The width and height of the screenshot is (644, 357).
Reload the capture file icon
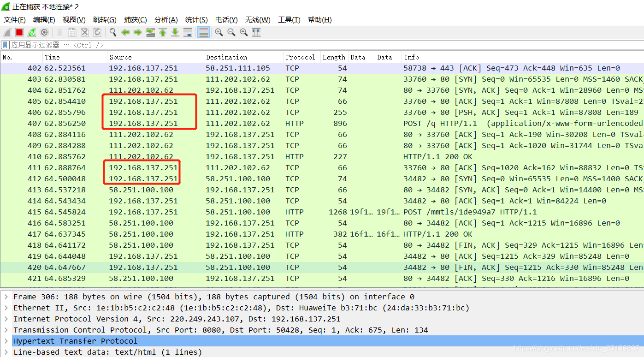[97, 32]
